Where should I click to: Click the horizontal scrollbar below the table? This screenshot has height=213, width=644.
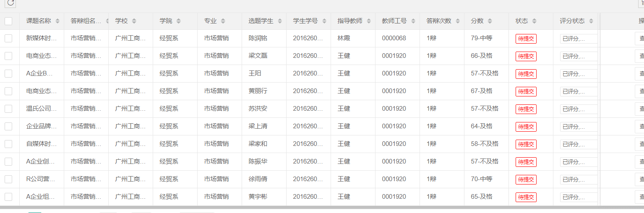(x=294, y=207)
